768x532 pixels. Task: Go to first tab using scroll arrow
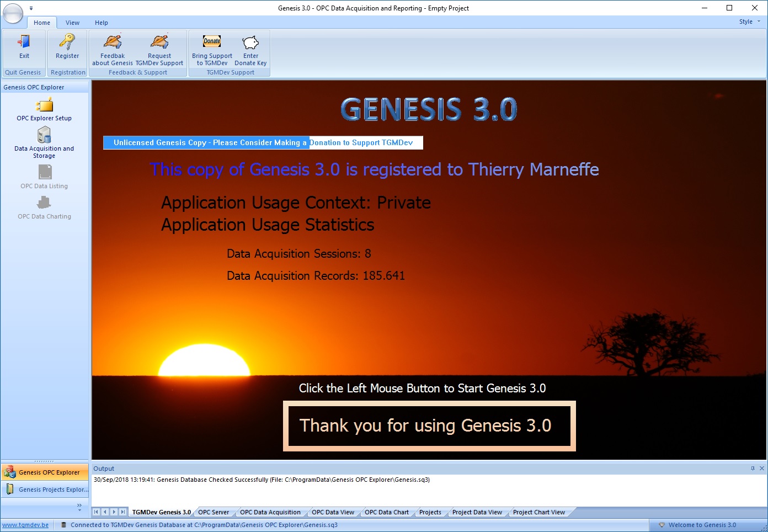[x=97, y=512]
